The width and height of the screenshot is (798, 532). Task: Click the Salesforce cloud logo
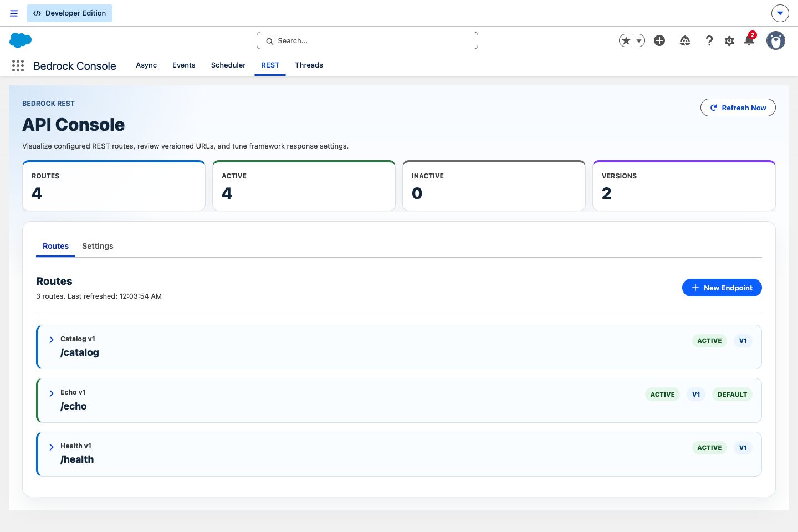(21, 40)
